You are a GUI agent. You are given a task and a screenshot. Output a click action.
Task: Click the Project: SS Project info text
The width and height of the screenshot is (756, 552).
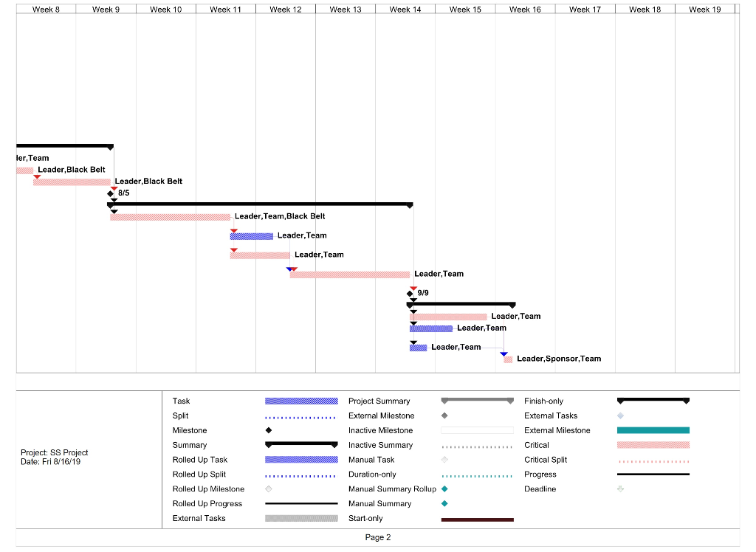click(x=56, y=452)
